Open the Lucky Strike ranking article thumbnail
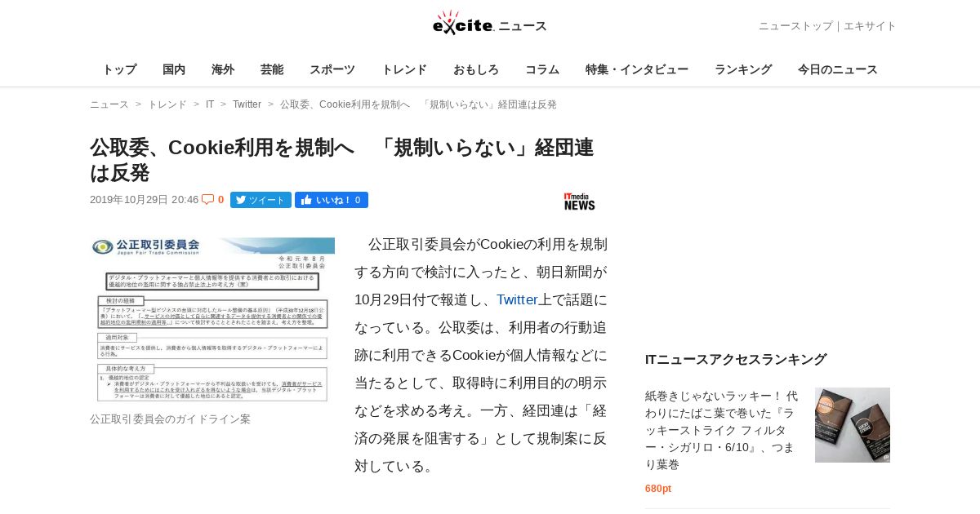Image resolution: width=980 pixels, height=514 pixels. [853, 425]
